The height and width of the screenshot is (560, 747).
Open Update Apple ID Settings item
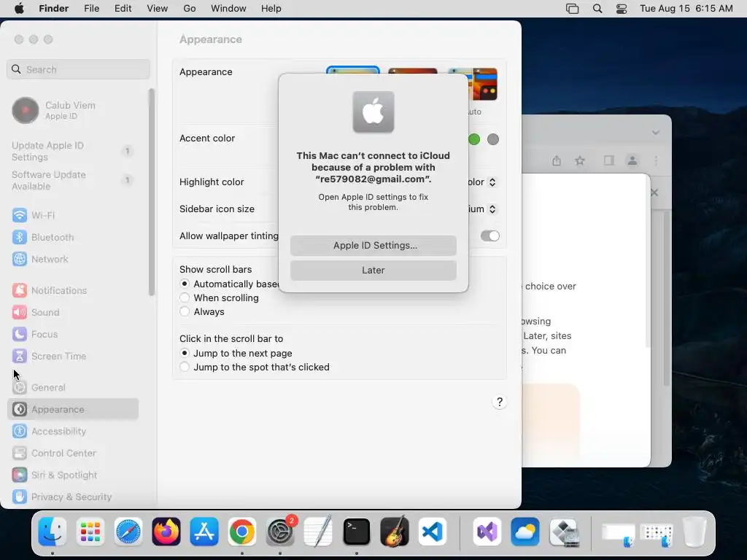coord(72,152)
